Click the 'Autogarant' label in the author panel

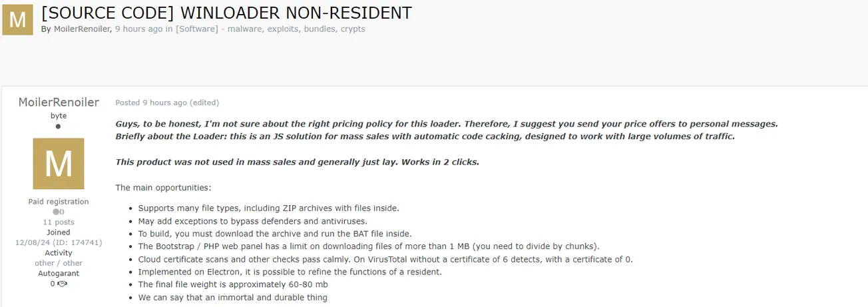tap(59, 273)
